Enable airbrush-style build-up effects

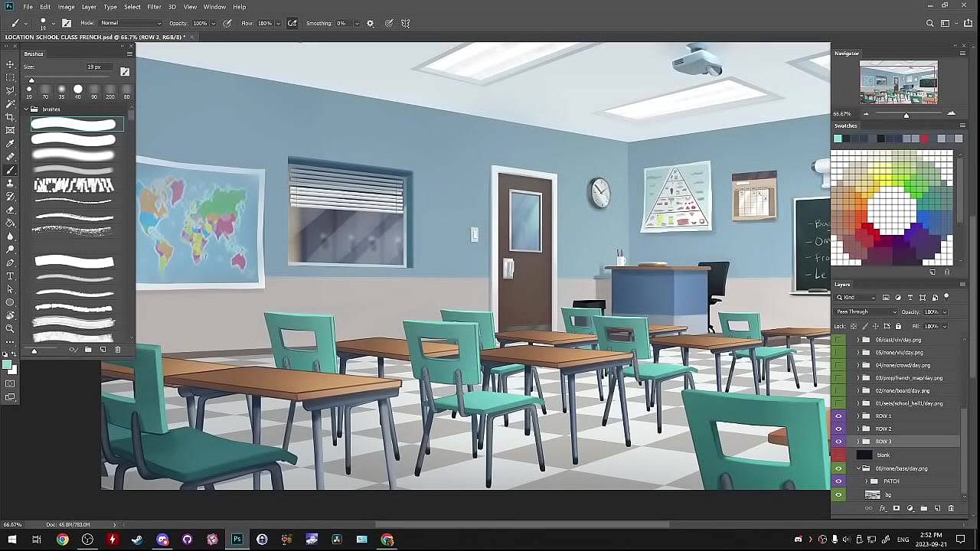click(292, 24)
